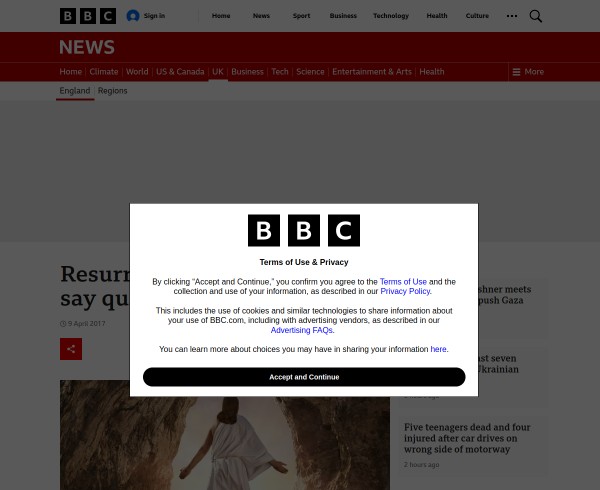Click the hamburger icon beside More

516,72
